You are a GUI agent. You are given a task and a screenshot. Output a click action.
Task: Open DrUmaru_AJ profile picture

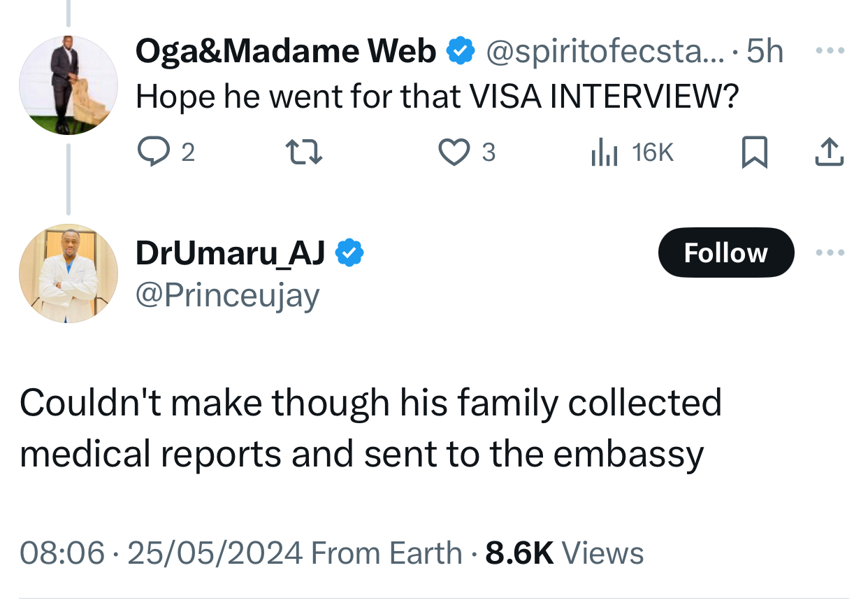click(x=68, y=273)
